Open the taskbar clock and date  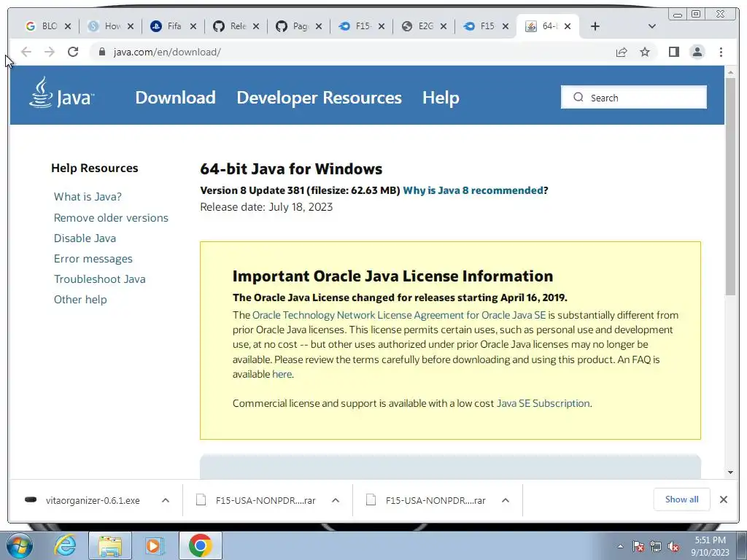coord(710,546)
